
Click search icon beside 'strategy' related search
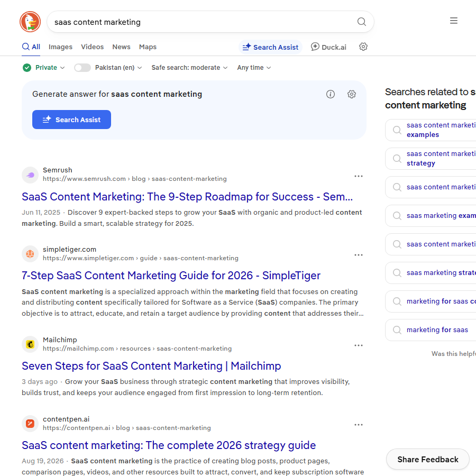click(397, 159)
